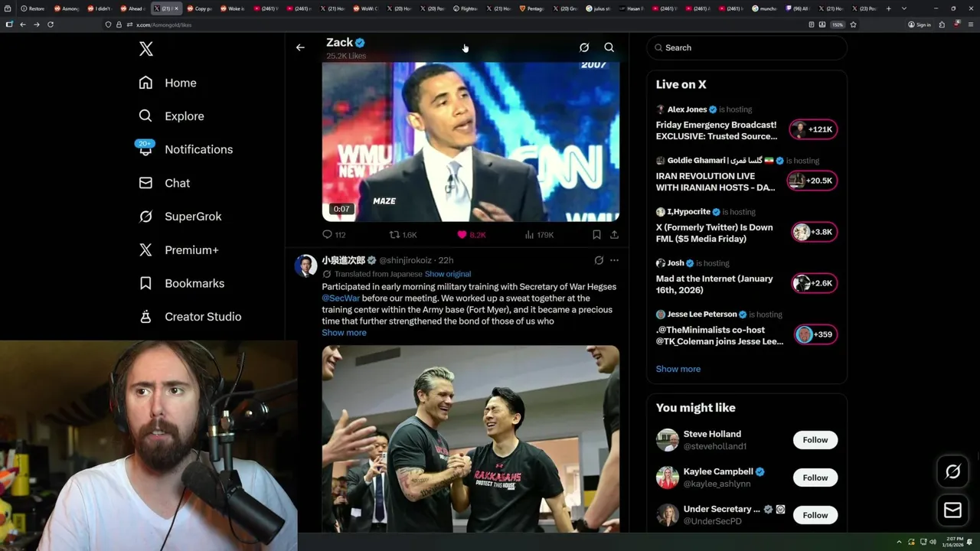Join Goldie Ghamari space with +20.5K
The width and height of the screenshot is (980, 551).
pos(814,181)
